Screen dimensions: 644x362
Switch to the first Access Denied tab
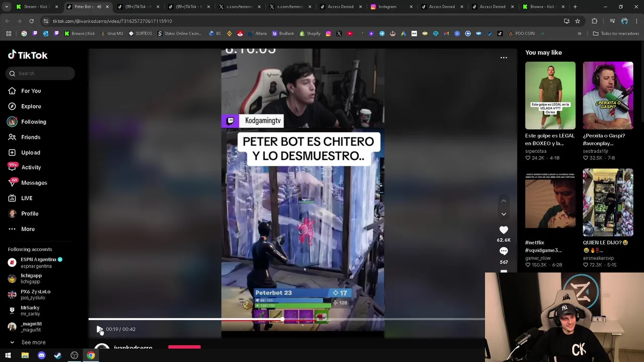pos(341,7)
